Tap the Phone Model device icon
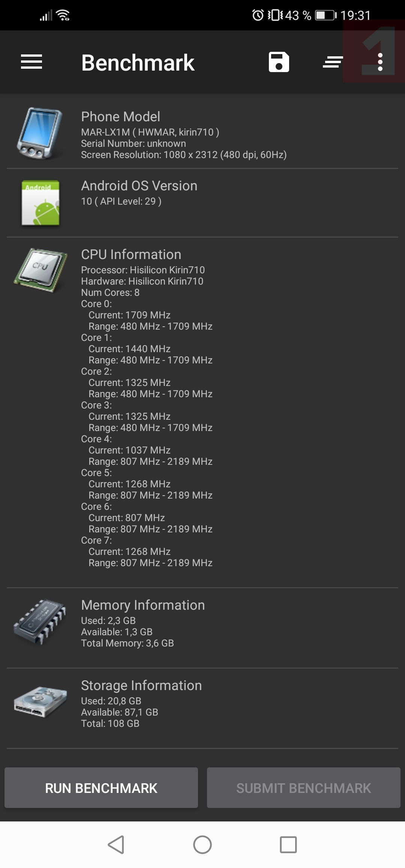Viewport: 405px width, 868px height. [39, 133]
